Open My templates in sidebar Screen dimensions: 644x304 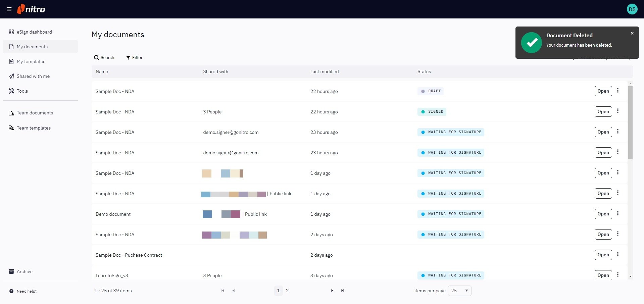[31, 61]
